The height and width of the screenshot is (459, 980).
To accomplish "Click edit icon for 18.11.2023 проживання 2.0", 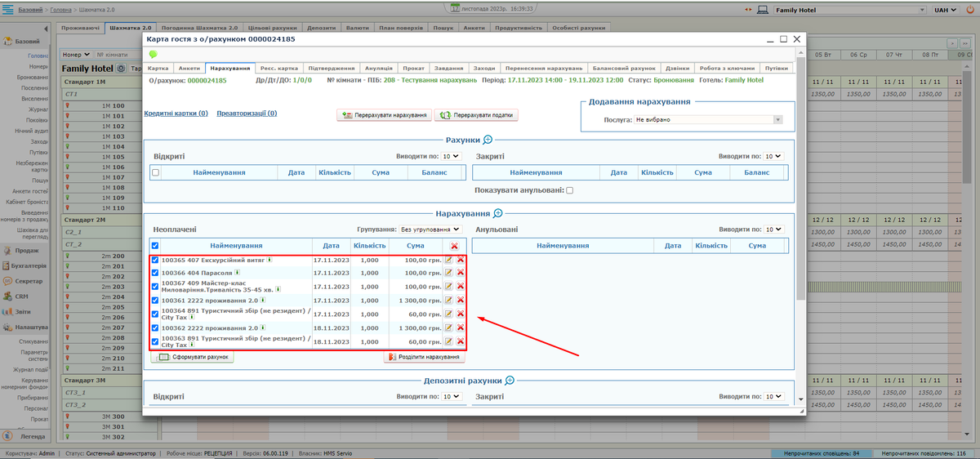I will (448, 328).
